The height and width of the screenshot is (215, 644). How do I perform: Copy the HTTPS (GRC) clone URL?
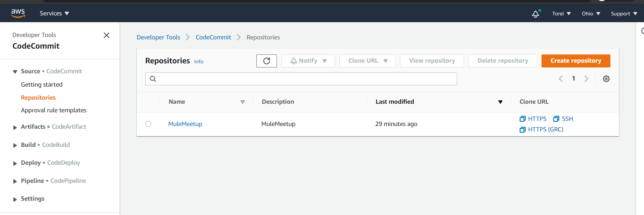coord(542,129)
